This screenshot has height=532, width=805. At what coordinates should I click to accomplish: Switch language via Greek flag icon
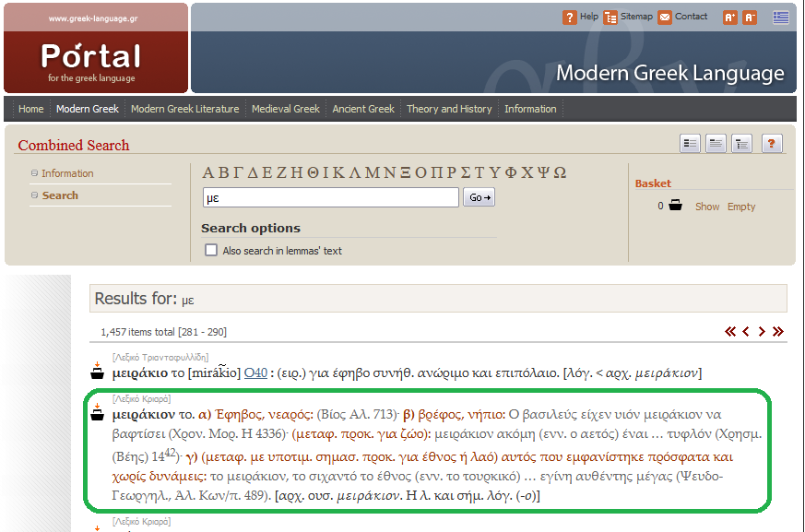(x=781, y=18)
